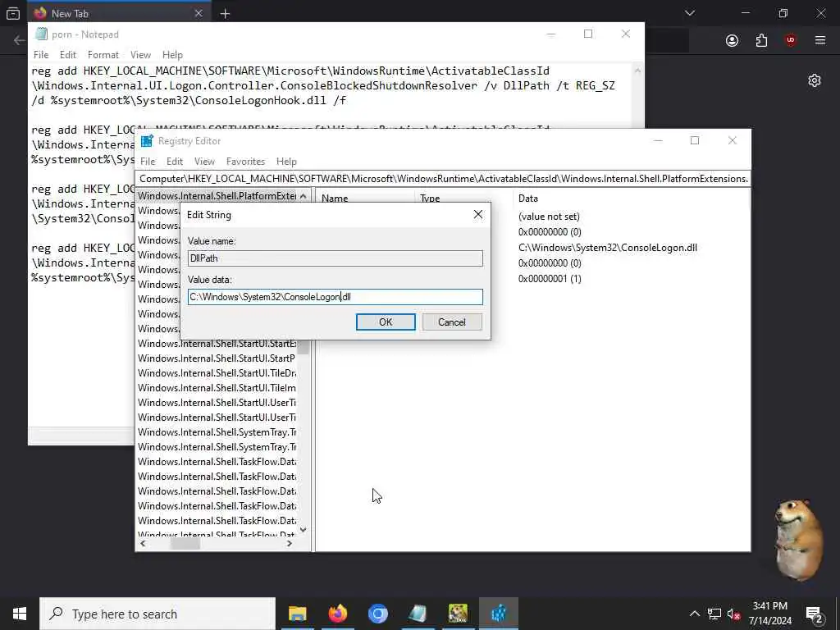840x630 pixels.
Task: Open the animal picture taskbar app
Action: coord(458,614)
